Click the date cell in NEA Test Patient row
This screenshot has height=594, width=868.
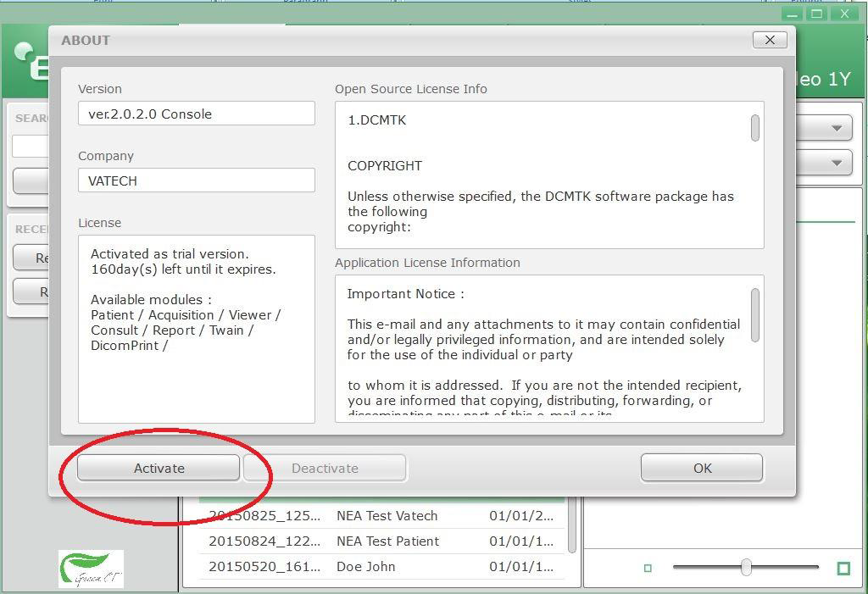(521, 541)
